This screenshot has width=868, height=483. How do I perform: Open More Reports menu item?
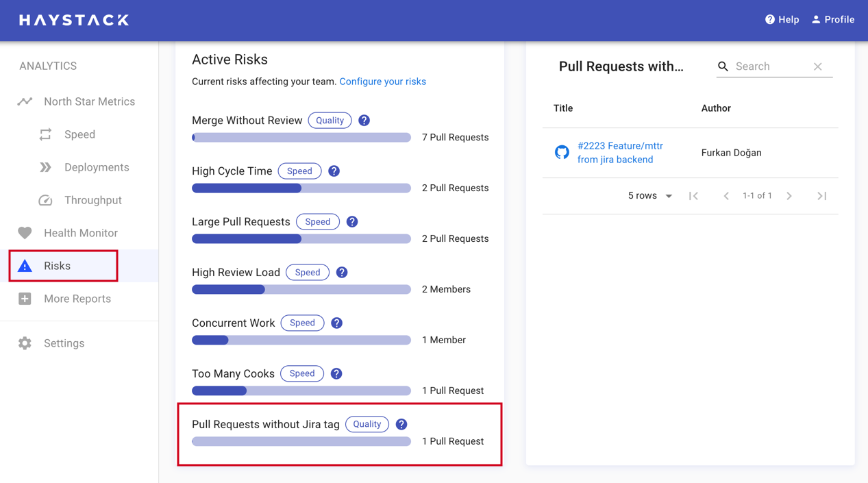[79, 299]
